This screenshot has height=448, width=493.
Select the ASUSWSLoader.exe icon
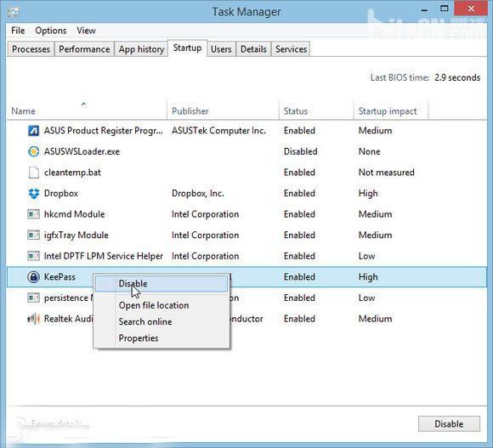pyautogui.click(x=34, y=151)
